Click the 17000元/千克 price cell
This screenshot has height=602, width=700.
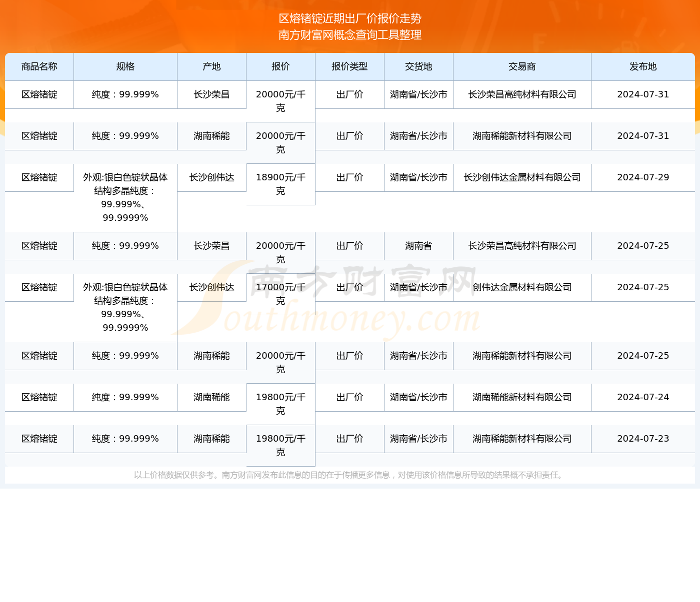point(281,294)
